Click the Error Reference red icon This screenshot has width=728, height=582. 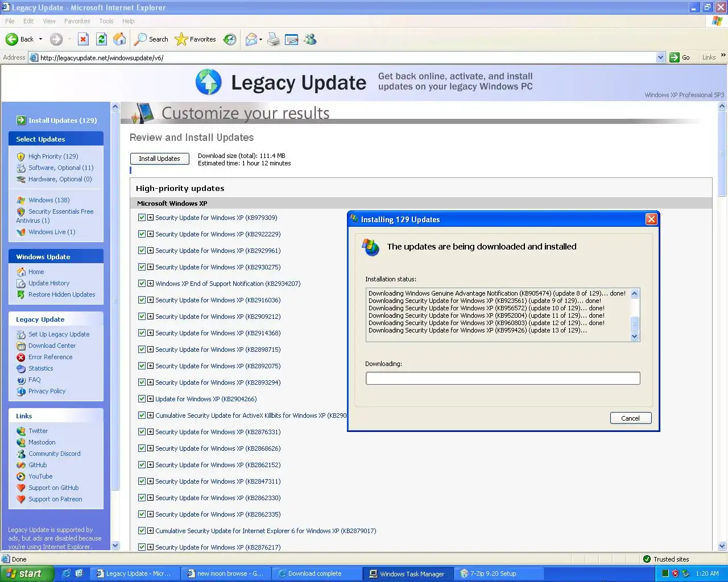[21, 357]
